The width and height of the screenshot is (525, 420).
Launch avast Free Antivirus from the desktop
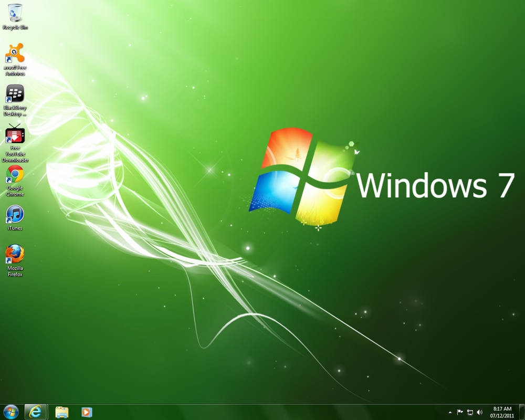click(x=15, y=55)
